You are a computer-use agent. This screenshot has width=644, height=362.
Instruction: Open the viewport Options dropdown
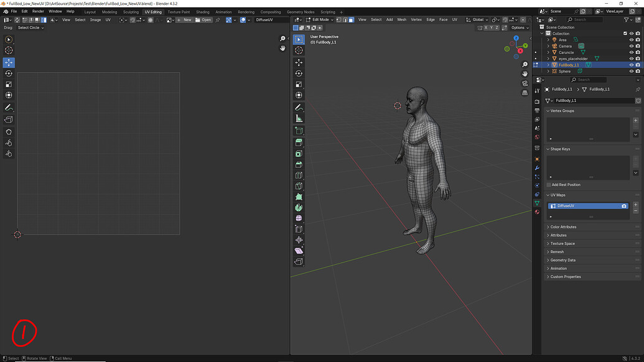point(520,27)
